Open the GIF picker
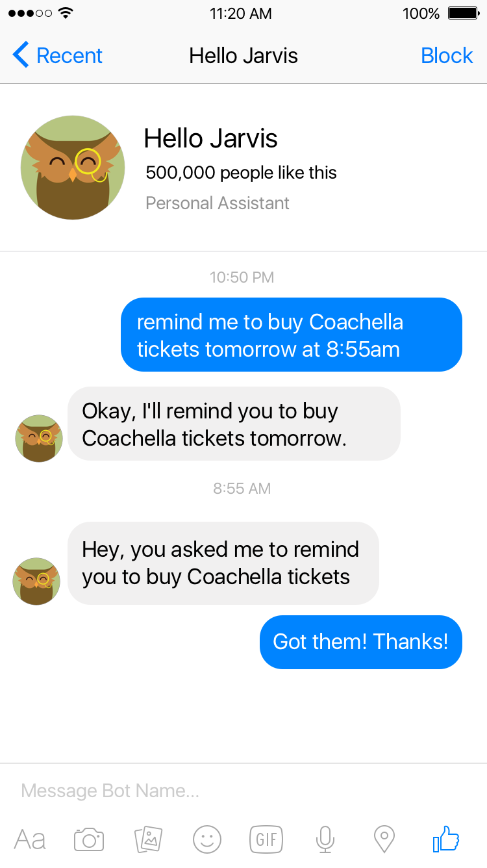This screenshot has height=868, width=487. tap(266, 839)
